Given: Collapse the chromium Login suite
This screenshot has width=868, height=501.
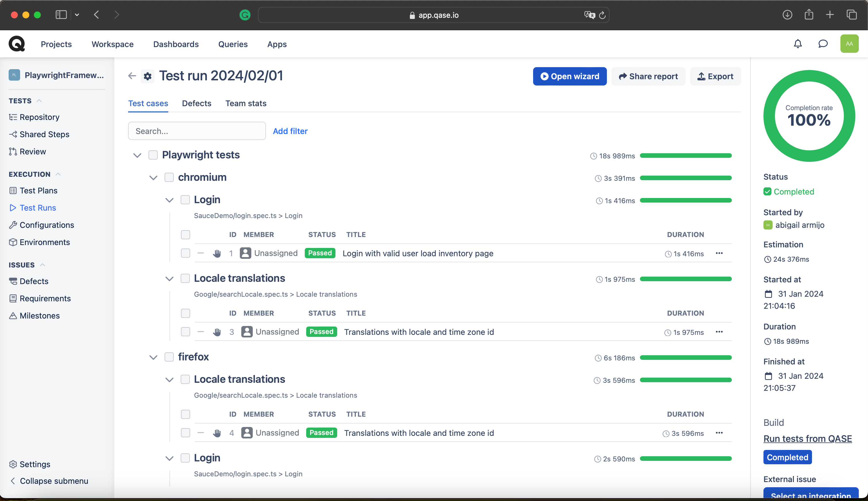Looking at the screenshot, I should point(169,200).
